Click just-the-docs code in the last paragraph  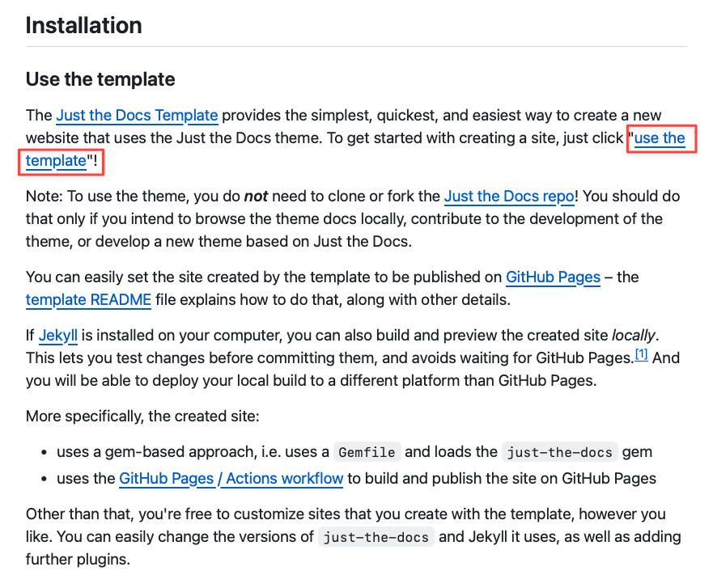[x=376, y=537]
